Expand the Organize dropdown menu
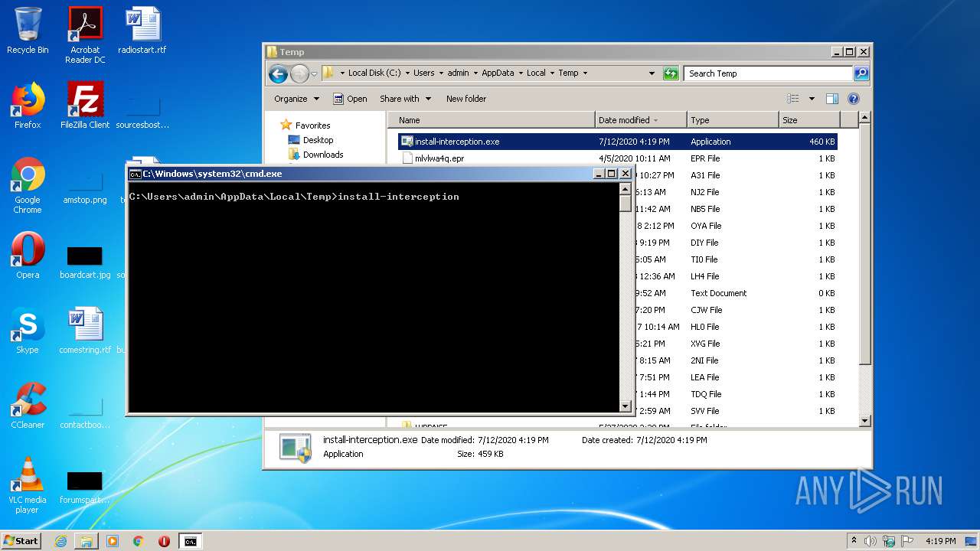The image size is (980, 551). [x=296, y=99]
